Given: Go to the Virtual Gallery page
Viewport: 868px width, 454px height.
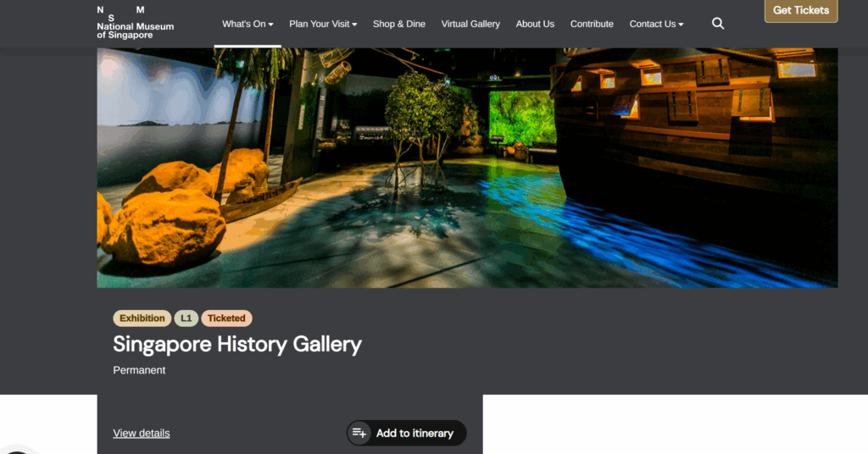Looking at the screenshot, I should click(x=470, y=24).
